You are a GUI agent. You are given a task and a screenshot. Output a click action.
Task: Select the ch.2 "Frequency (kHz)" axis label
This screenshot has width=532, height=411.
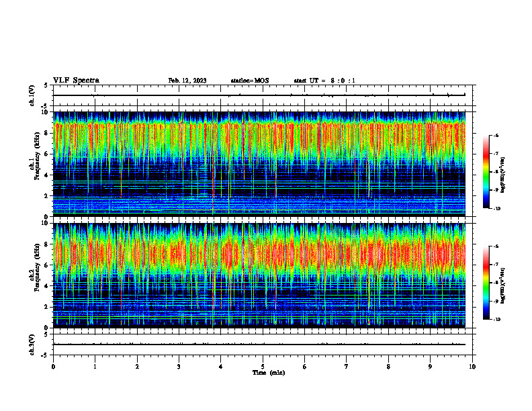[38, 267]
